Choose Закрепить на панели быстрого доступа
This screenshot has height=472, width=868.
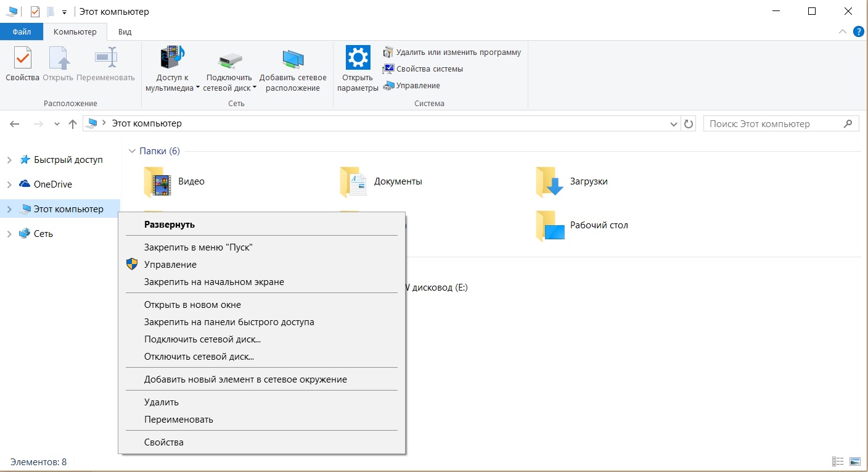[x=229, y=322]
